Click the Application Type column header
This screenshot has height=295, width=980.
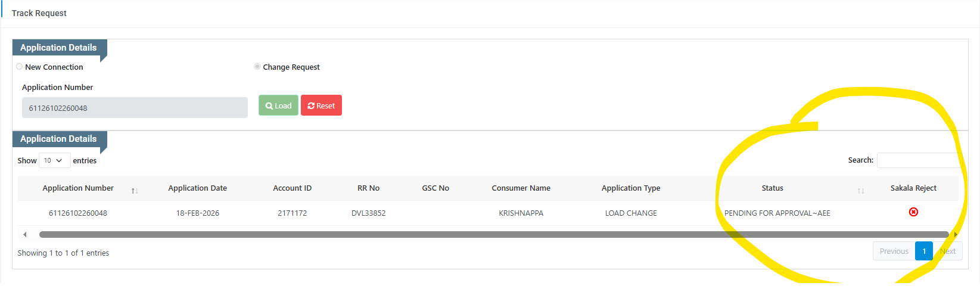pyautogui.click(x=631, y=188)
